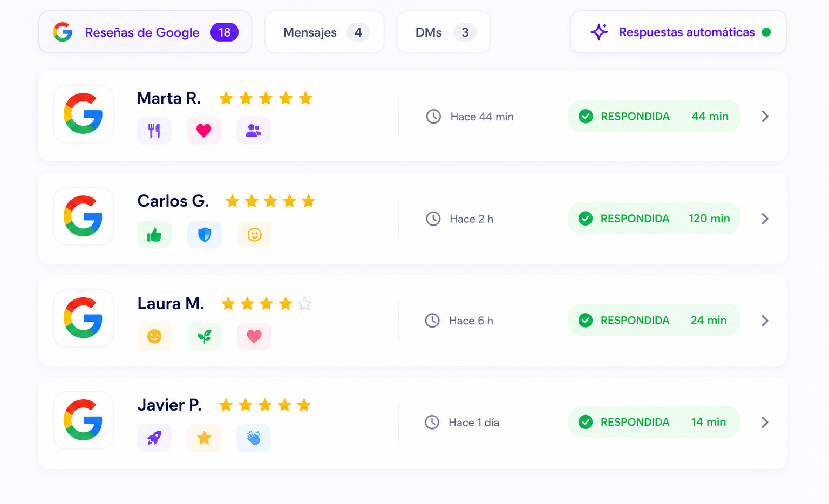Click the Google logo thumbnail beside Laura M.
The width and height of the screenshot is (829, 504).
pyautogui.click(x=84, y=318)
